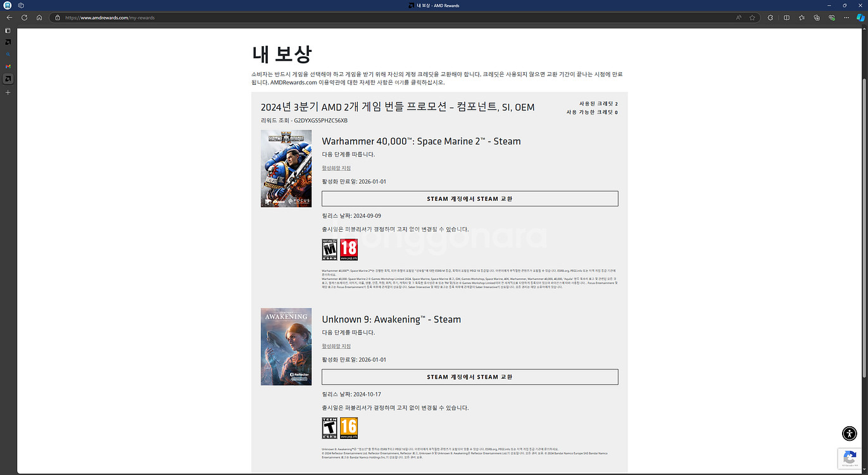This screenshot has width=868, height=475.
Task: Open tab actions menu in sidebar
Action: pyautogui.click(x=8, y=30)
